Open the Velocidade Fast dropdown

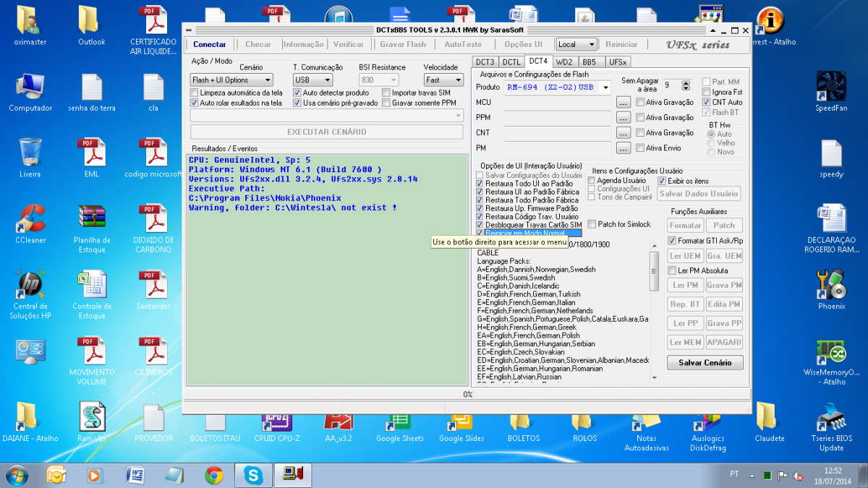click(443, 80)
